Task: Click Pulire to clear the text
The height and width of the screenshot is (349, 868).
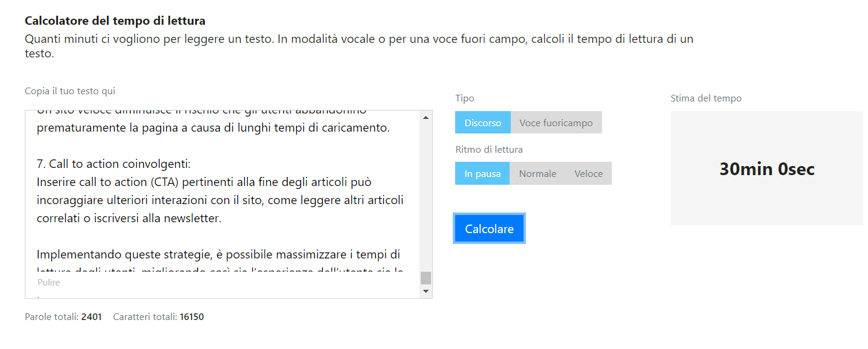Action: (x=48, y=282)
